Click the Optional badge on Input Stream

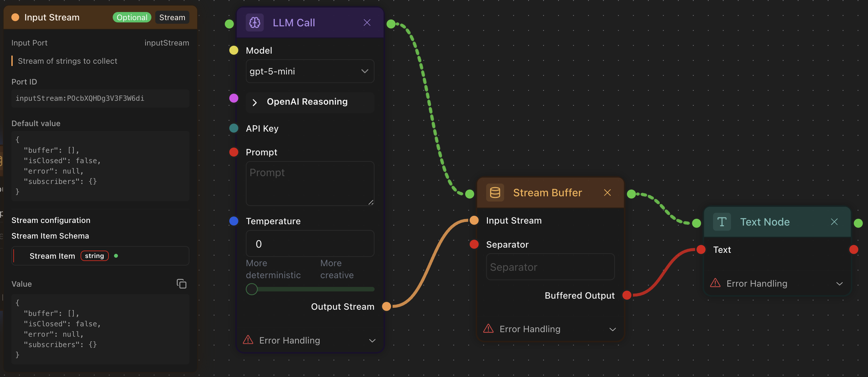[132, 18]
